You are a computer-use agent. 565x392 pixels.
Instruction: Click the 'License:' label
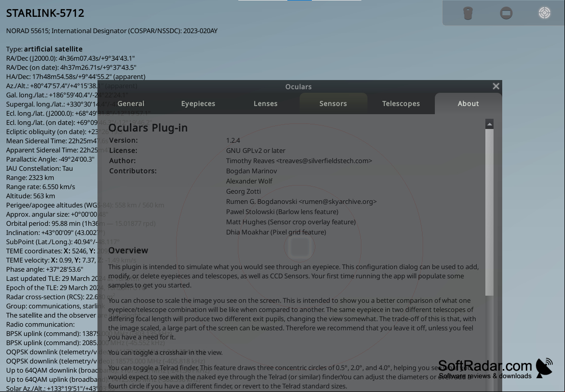[123, 150]
